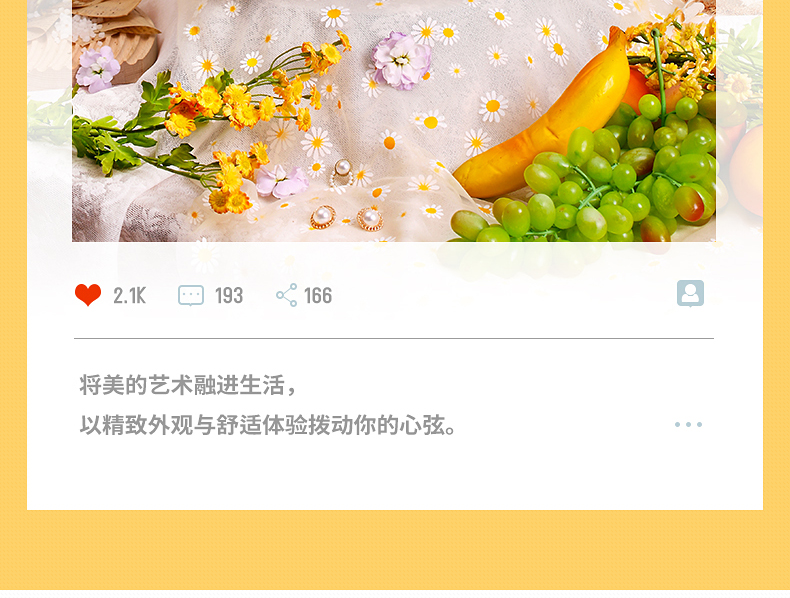790x598 pixels.
Task: Tap the red heart like icon
Action: point(88,295)
